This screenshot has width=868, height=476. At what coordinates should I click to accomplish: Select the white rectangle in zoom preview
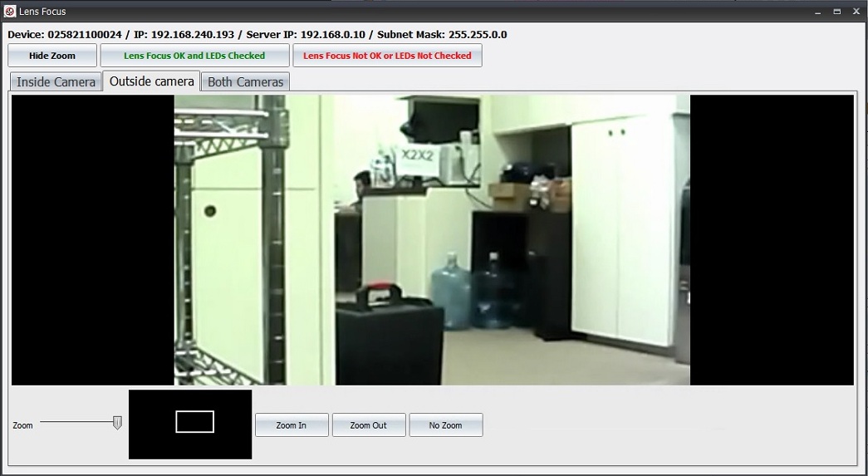tap(194, 422)
